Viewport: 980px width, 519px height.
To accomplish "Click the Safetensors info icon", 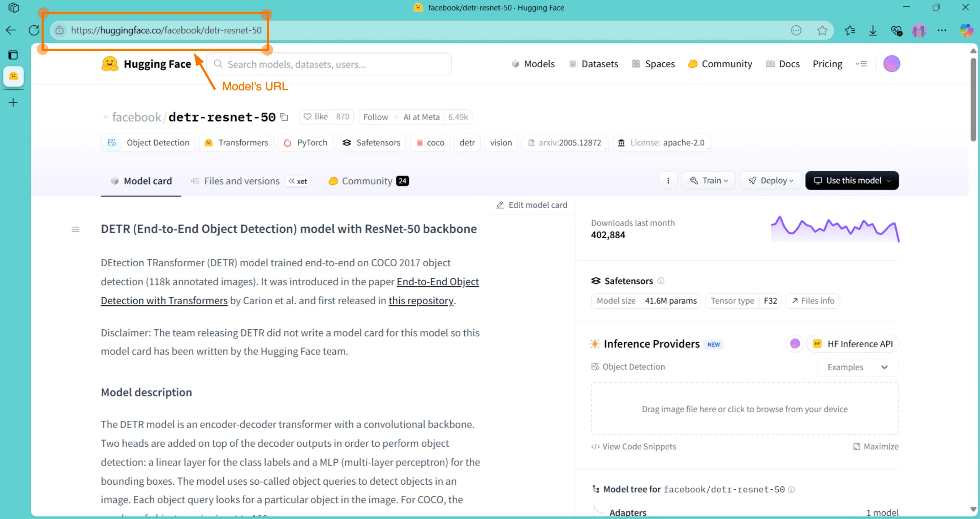I will coord(661,281).
